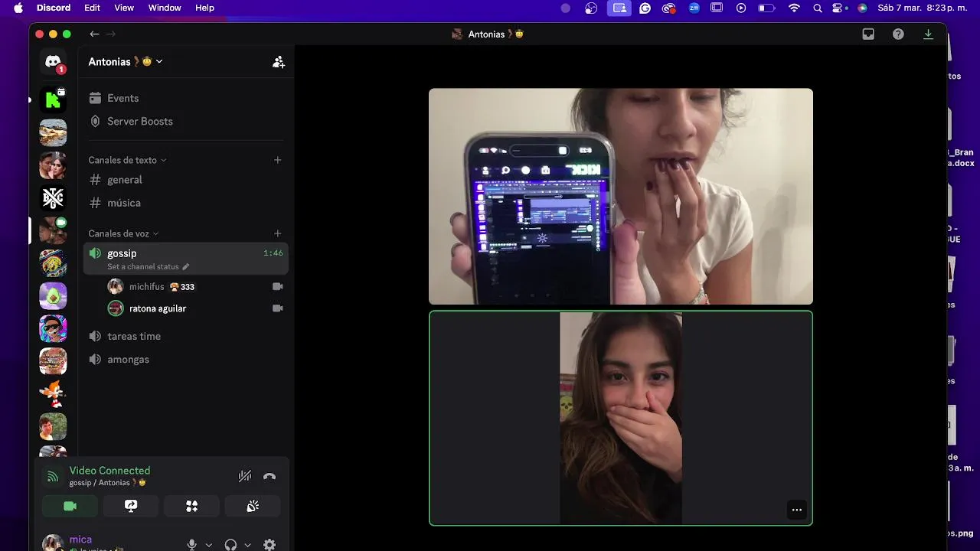
Task: Create channel in Canales de texto
Action: [278, 160]
